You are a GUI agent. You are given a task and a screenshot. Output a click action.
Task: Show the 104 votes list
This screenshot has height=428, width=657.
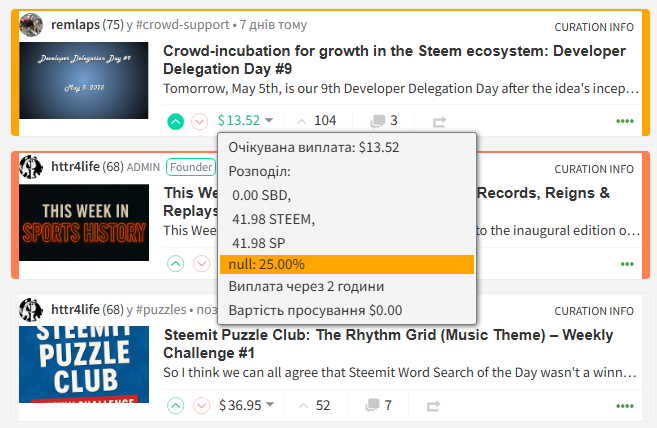(316, 121)
